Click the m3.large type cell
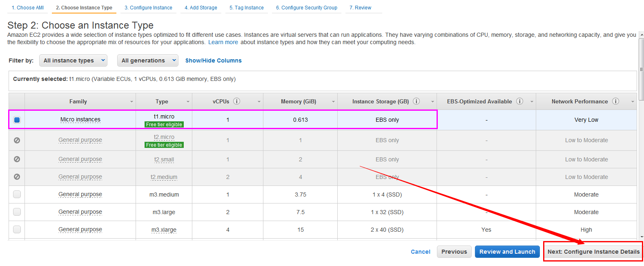Viewport: 644px width, 266px height. coord(164,212)
